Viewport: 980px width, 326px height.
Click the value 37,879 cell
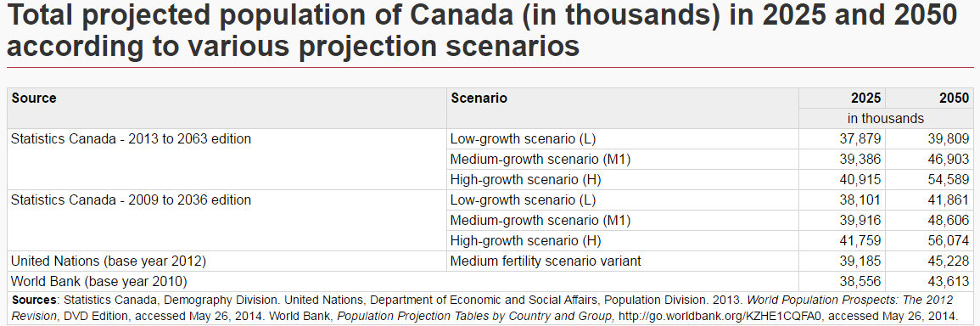coord(842,139)
